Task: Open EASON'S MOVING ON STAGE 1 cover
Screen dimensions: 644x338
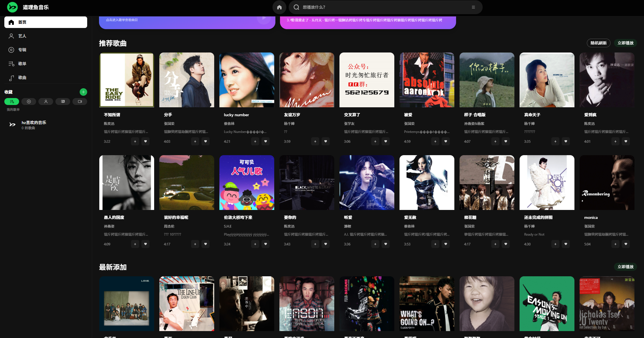Action: (547, 304)
